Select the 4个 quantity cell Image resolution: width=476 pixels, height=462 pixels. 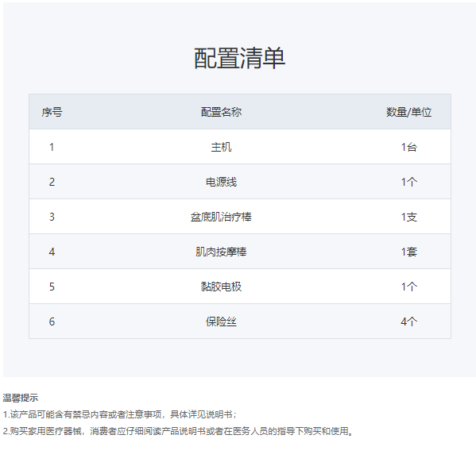(409, 321)
